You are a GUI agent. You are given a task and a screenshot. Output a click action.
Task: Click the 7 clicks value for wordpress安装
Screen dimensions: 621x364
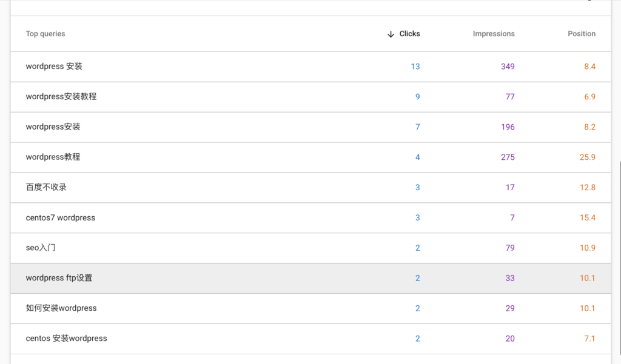pos(417,127)
